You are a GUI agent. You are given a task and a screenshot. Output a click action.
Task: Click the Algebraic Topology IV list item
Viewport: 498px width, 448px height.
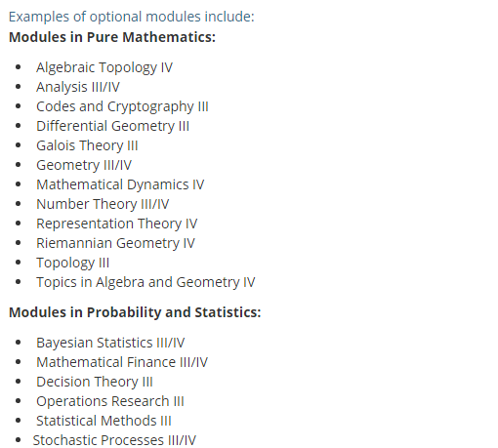(x=104, y=67)
